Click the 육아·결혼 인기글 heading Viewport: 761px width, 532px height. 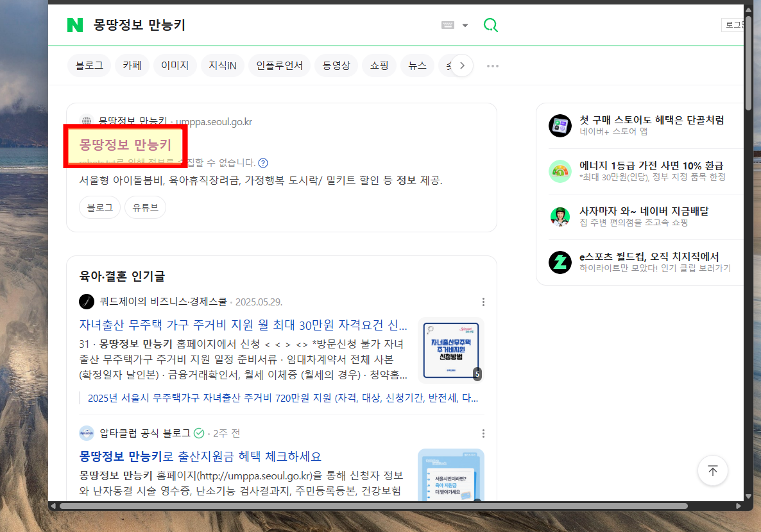pyautogui.click(x=123, y=276)
